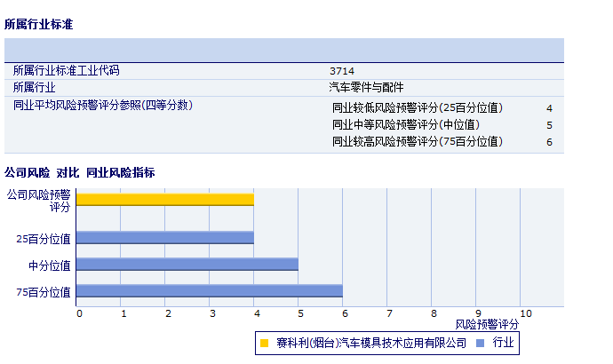Click the blue 行业 legend swatch
The height and width of the screenshot is (364, 613).
point(481,343)
